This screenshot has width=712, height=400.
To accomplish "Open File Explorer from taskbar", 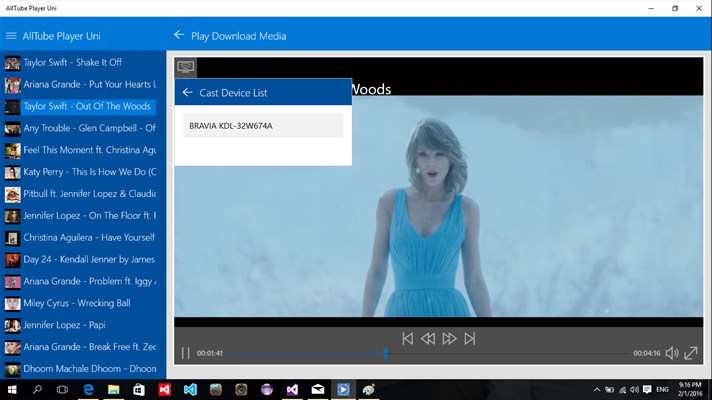I will pyautogui.click(x=114, y=390).
